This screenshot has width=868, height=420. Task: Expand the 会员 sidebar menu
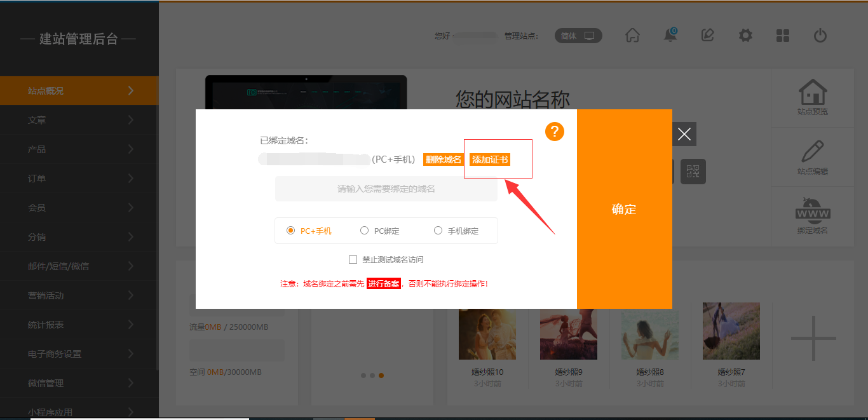(79, 208)
